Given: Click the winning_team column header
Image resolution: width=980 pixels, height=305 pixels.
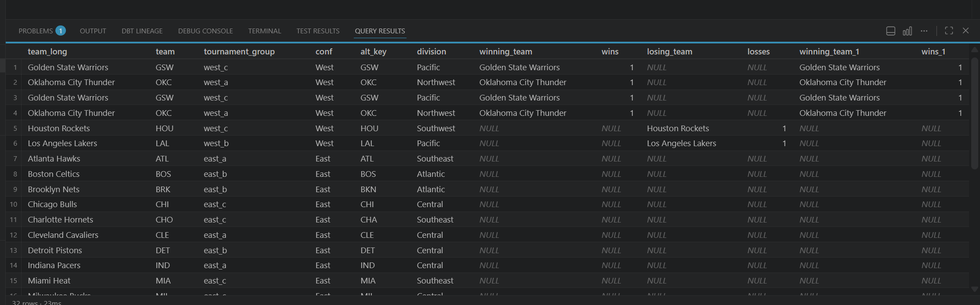Looking at the screenshot, I should coord(506,52).
